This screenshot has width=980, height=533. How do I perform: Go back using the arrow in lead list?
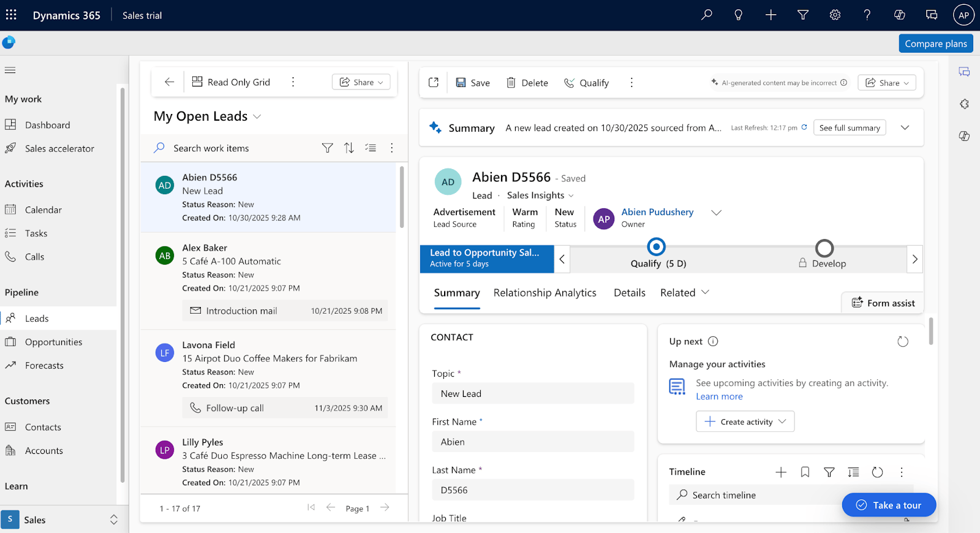click(x=170, y=82)
